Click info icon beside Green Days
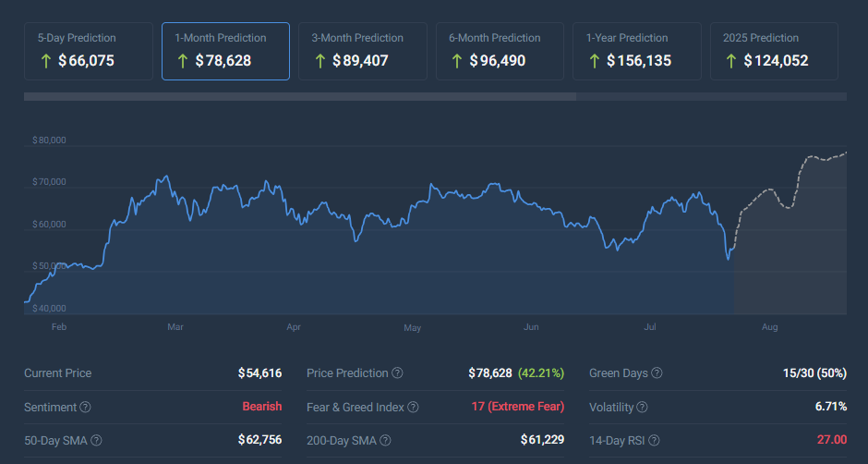The image size is (868, 464). pos(657,373)
